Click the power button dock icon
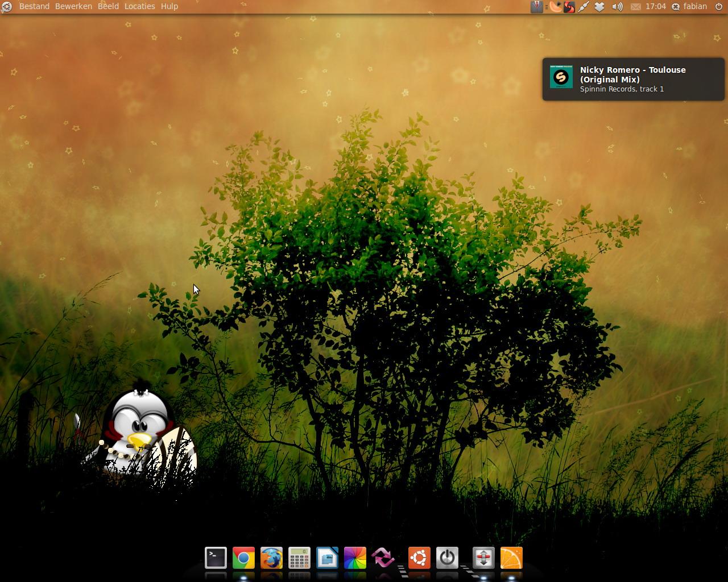Screen dimensions: 728x582 (447, 558)
